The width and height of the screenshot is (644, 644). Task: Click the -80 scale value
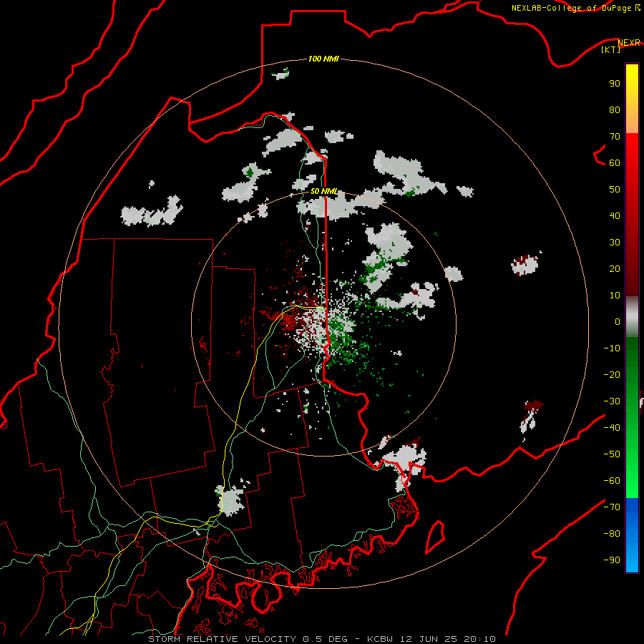click(612, 534)
